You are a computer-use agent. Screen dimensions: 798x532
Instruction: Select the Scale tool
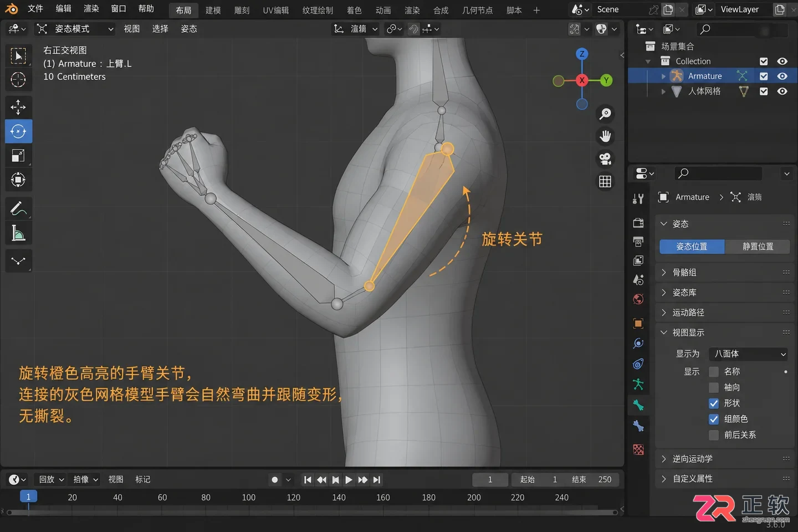18,156
